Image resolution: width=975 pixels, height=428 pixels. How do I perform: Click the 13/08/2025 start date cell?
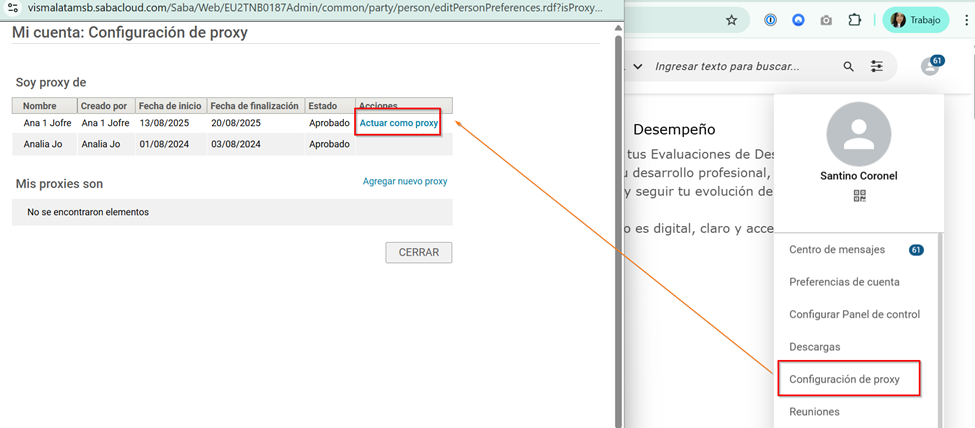click(164, 123)
